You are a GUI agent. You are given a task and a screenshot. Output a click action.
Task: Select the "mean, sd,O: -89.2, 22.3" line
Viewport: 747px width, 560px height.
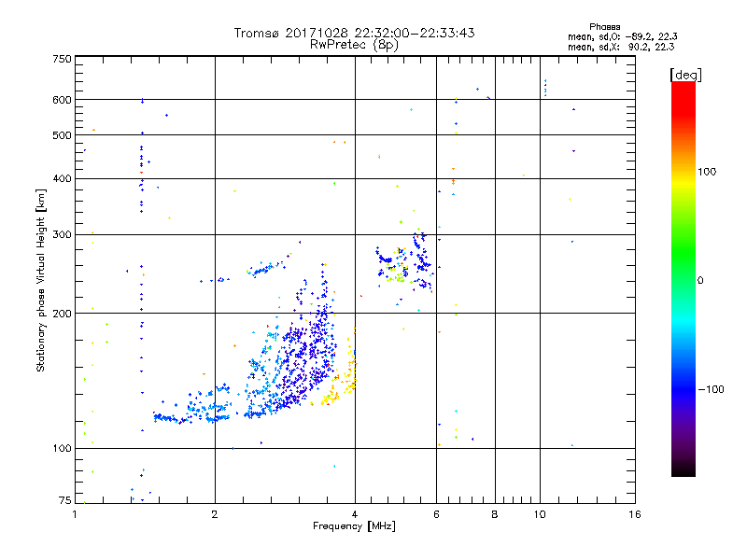(x=622, y=36)
